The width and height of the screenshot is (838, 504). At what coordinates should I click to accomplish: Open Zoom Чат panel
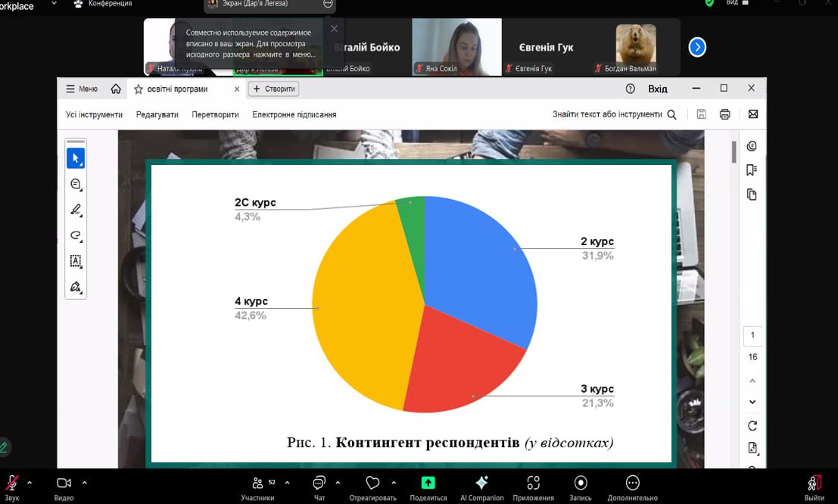tap(319, 488)
